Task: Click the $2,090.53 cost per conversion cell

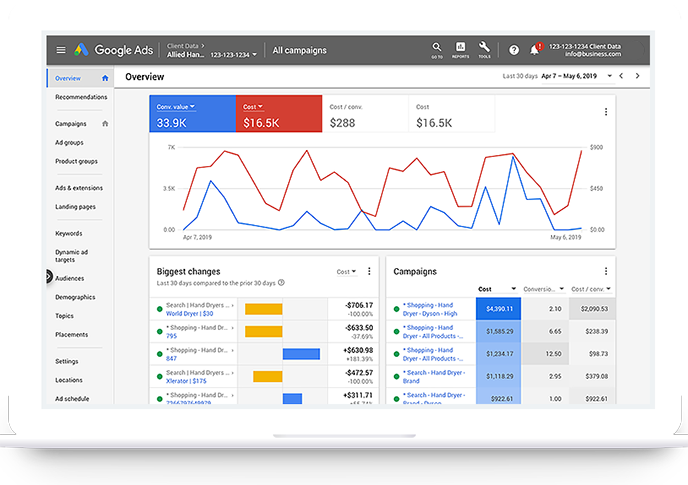Action: pos(593,309)
